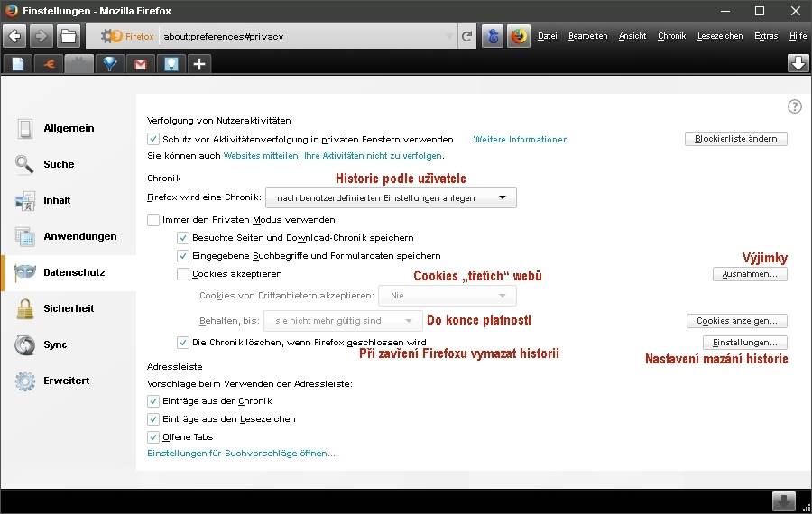Toggle Schutz vor Aktivitätenverfolgung checkbox

point(152,139)
